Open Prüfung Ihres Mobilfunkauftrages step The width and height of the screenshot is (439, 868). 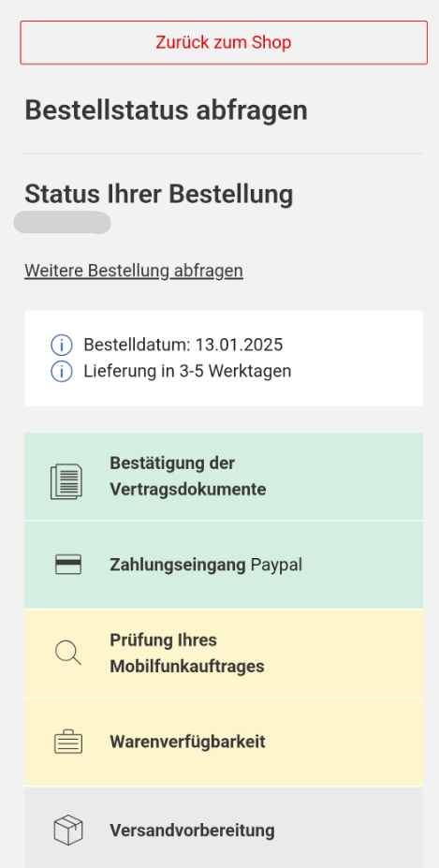pyautogui.click(x=224, y=654)
